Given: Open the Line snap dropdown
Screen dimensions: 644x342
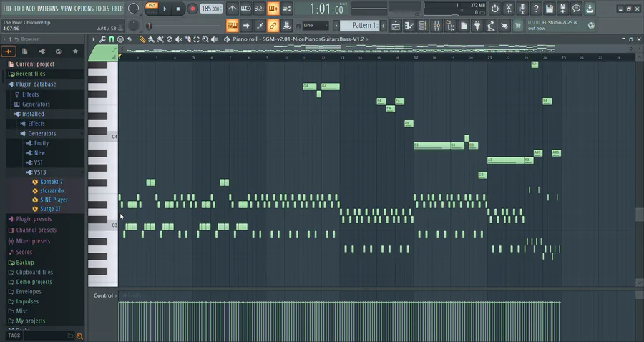Looking at the screenshot, I should click(316, 26).
